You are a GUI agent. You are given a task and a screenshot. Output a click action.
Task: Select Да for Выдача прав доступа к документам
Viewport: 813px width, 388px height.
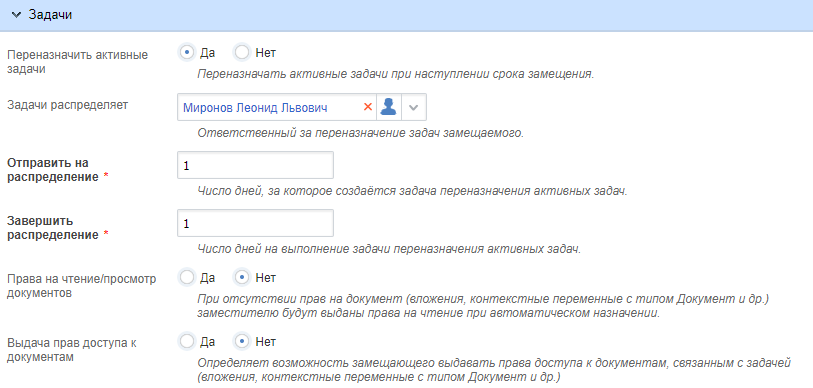[187, 342]
